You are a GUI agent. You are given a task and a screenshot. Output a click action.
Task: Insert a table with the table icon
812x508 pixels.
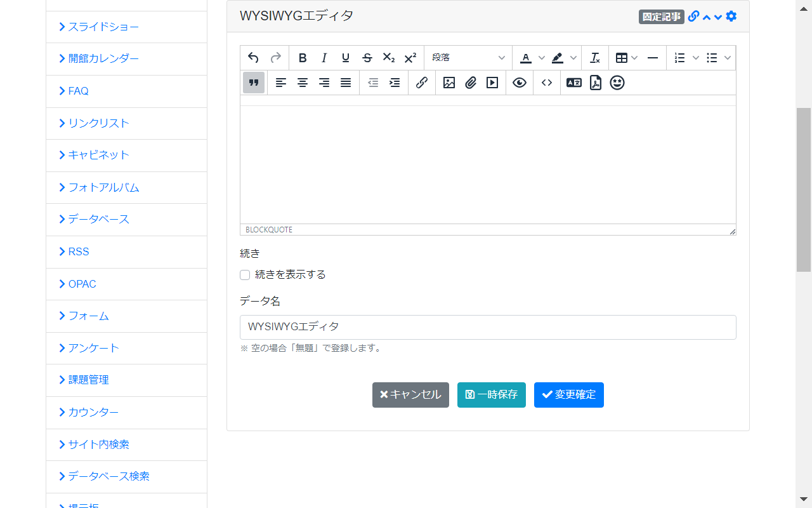coord(622,57)
